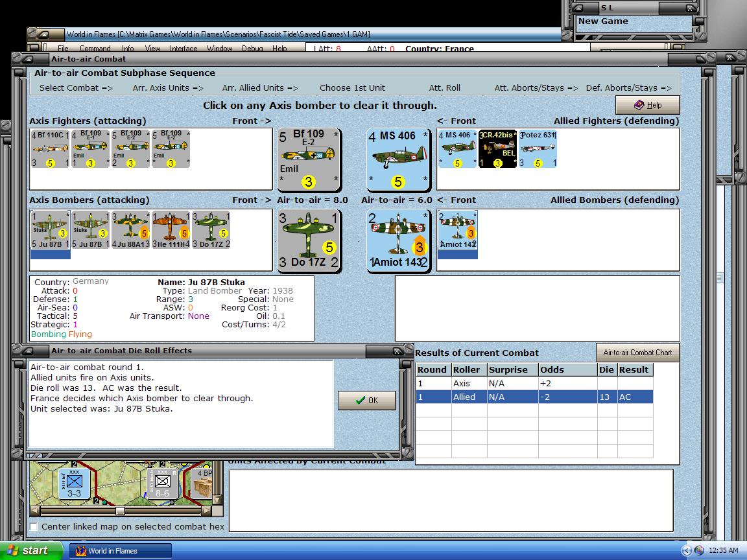The width and height of the screenshot is (747, 560).
Task: Click the Att. Roll subphase label
Action: pos(444,87)
